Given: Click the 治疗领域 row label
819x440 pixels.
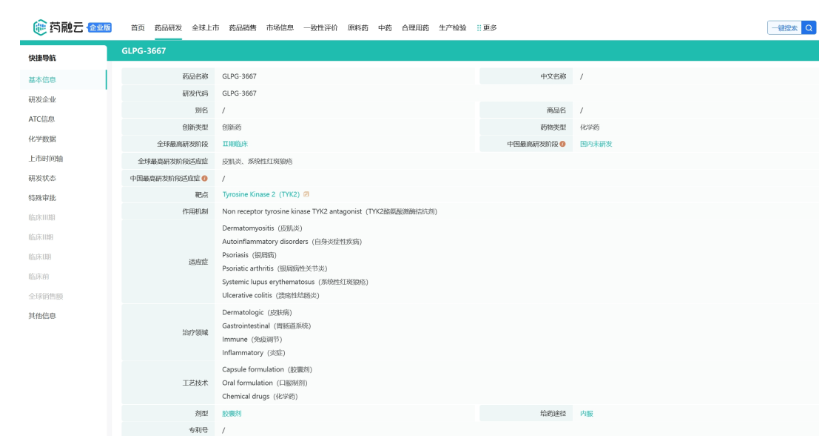Looking at the screenshot, I should coord(195,332).
